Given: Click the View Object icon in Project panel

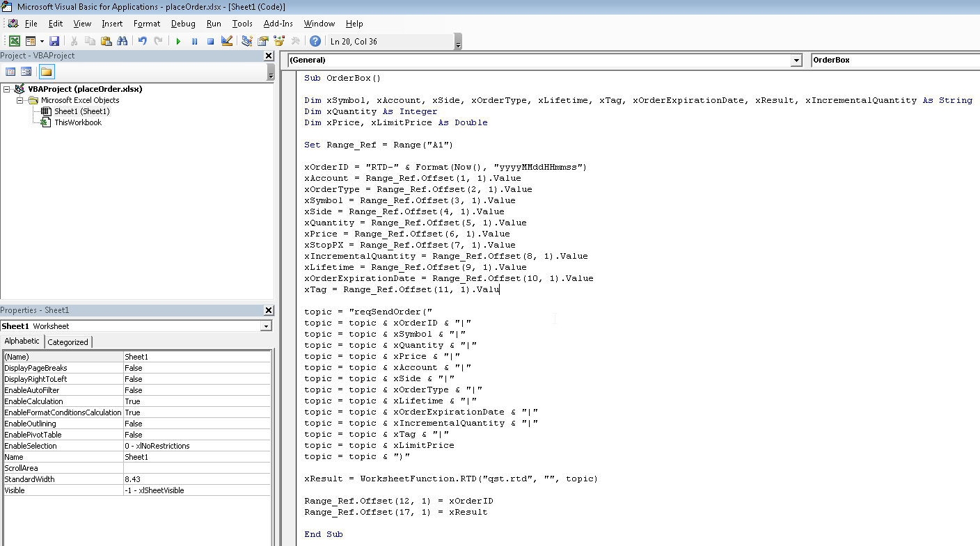Looking at the screenshot, I should point(26,72).
